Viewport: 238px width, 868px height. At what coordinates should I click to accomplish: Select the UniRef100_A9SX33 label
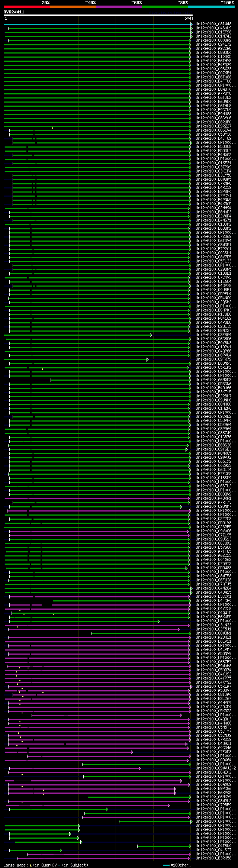tap(213, 69)
